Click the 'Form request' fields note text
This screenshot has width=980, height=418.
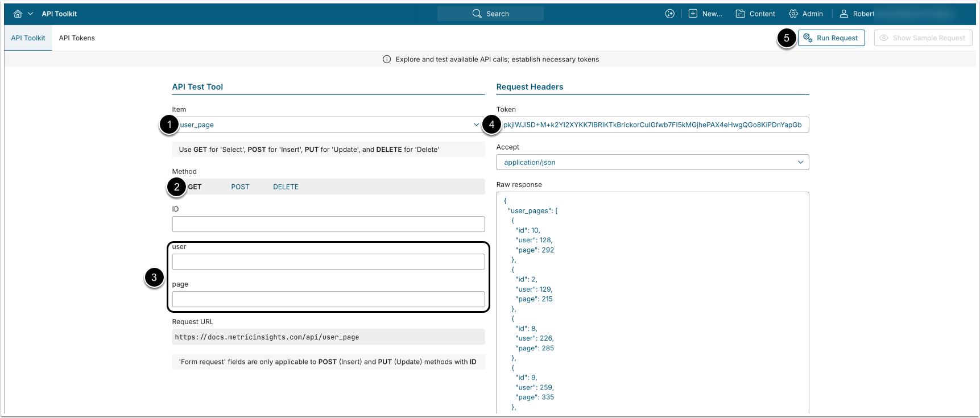tap(328, 362)
